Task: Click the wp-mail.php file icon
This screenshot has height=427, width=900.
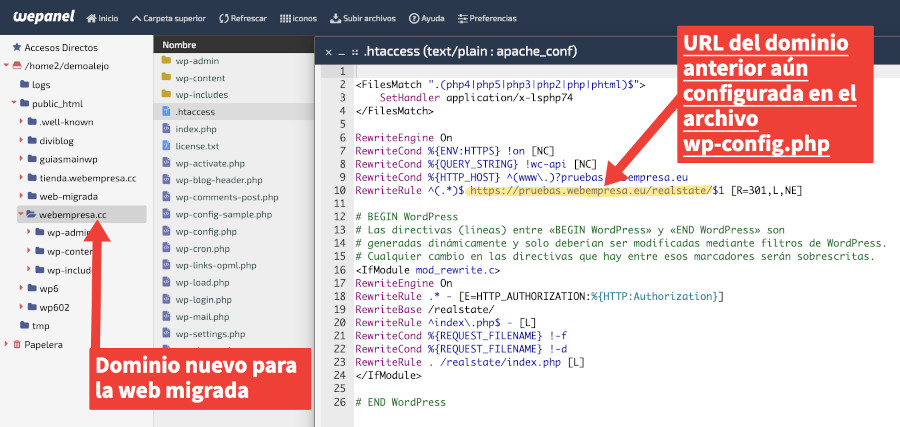Action: (x=166, y=316)
